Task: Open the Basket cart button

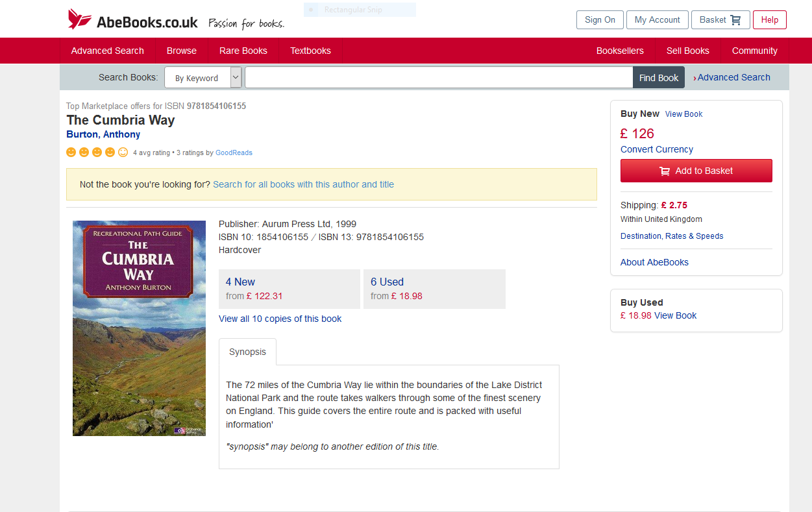Action: pyautogui.click(x=720, y=20)
